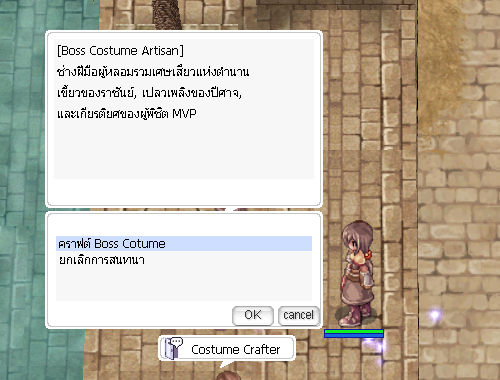Click the chat door icon beside Costume Crafter

coord(174,348)
